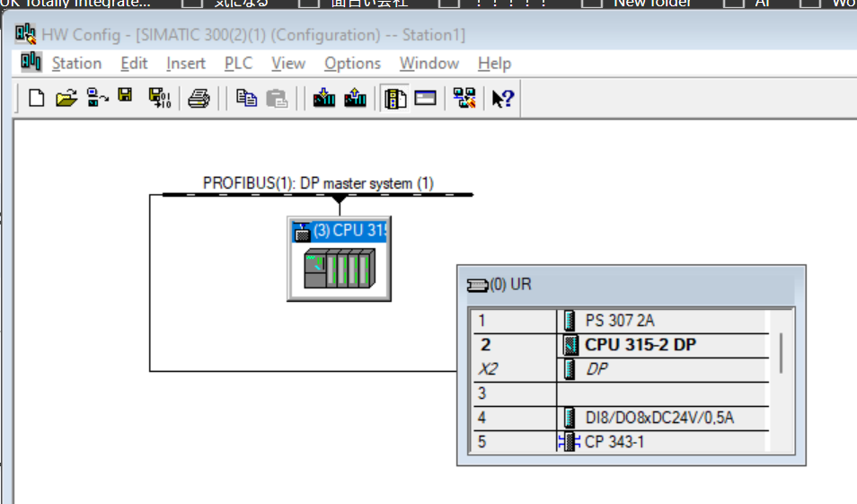Upload from module toolbar icon
This screenshot has height=504, width=857.
click(x=355, y=99)
